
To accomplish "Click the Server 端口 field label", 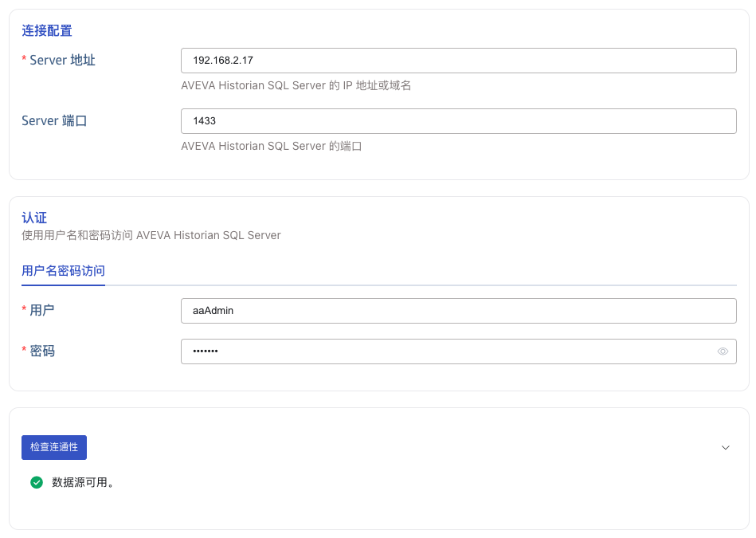I will point(54,121).
